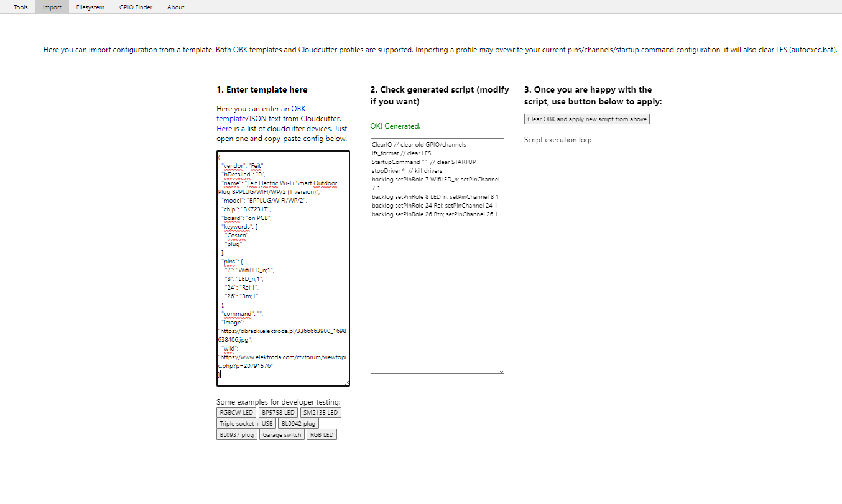The image size is (842, 504).
Task: Click the 'StartupCommand' script line
Action: pyautogui.click(x=423, y=162)
